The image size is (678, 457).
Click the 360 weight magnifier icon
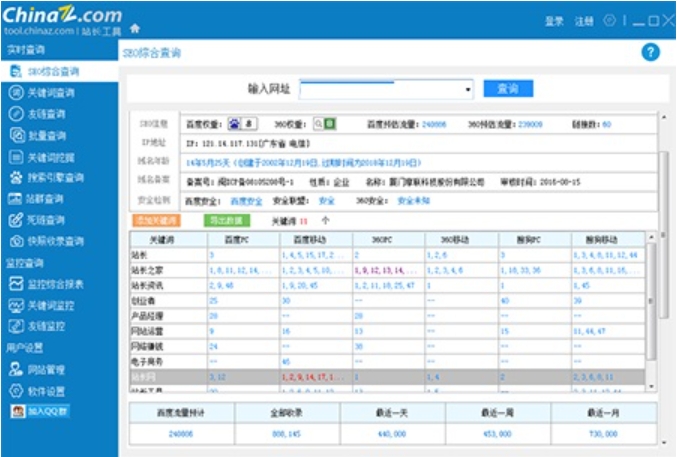pyautogui.click(x=318, y=124)
